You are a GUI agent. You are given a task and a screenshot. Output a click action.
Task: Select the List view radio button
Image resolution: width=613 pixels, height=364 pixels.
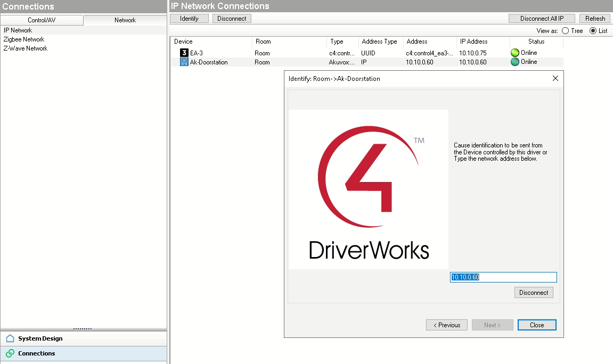point(593,31)
